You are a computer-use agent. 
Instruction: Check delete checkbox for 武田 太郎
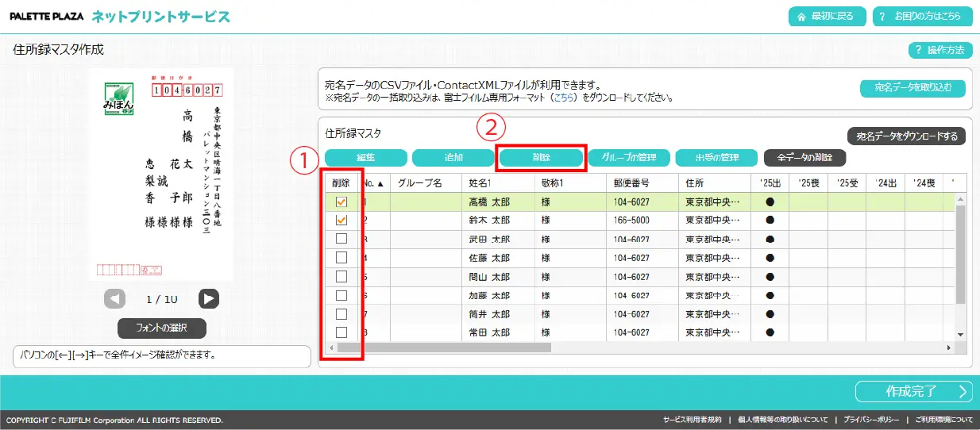point(341,238)
